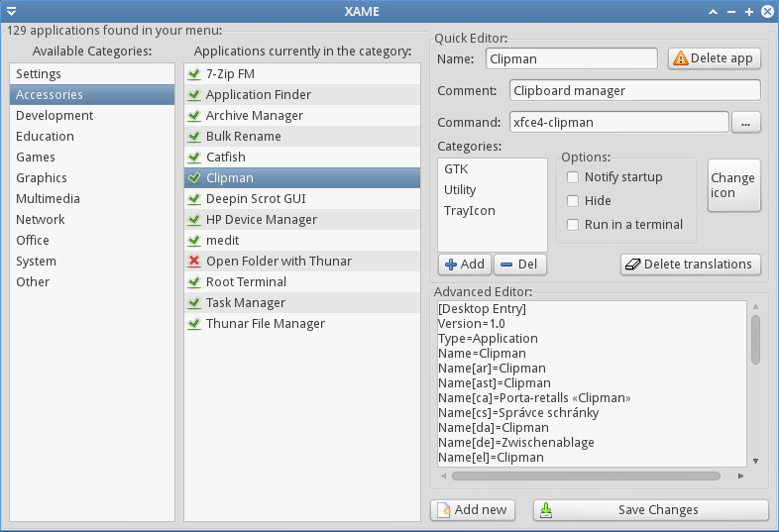This screenshot has width=779, height=532.
Task: Tick the Hide checkbox
Action: click(x=573, y=201)
